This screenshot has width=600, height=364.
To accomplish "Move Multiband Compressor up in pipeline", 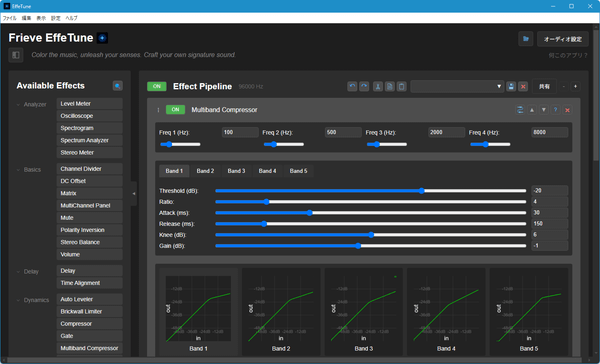I will 532,110.
